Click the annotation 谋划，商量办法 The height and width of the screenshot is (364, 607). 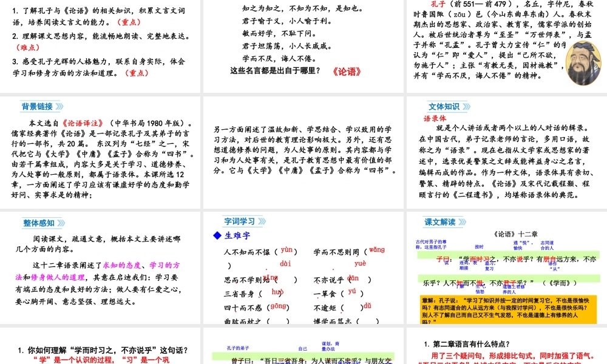[330, 346]
